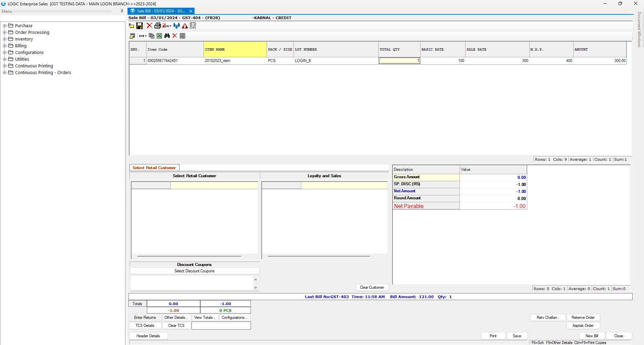This screenshot has height=345, width=644.
Task: Click the red warning hand icon
Action: coord(185,26)
